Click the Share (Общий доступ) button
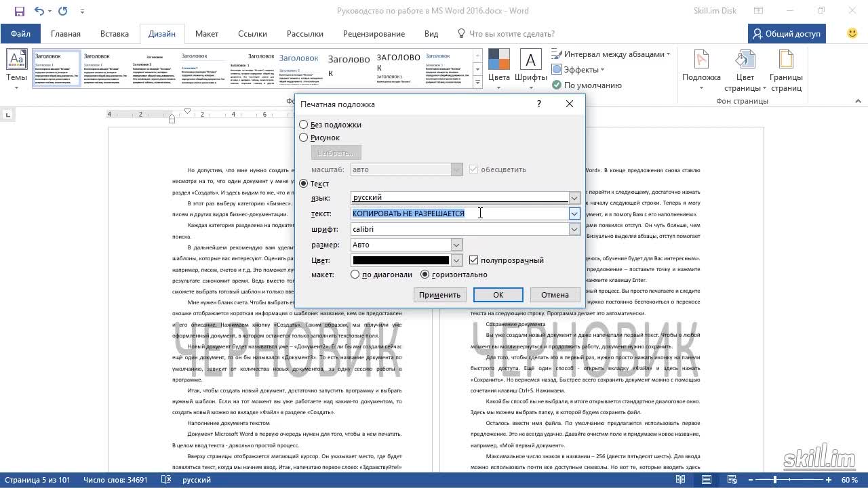 pos(787,33)
